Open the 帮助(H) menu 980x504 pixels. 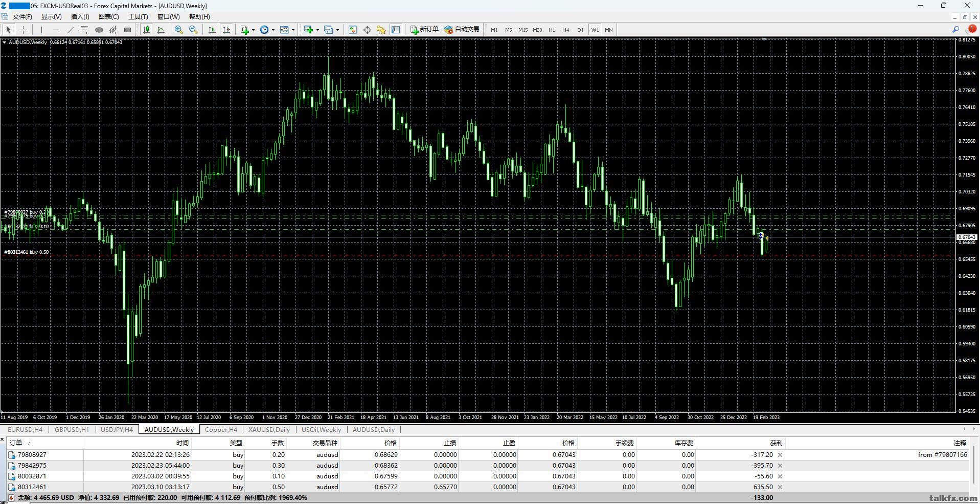pos(199,17)
